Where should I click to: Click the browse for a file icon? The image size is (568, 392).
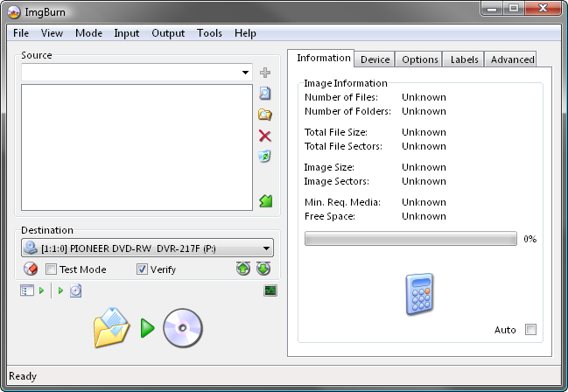265,93
